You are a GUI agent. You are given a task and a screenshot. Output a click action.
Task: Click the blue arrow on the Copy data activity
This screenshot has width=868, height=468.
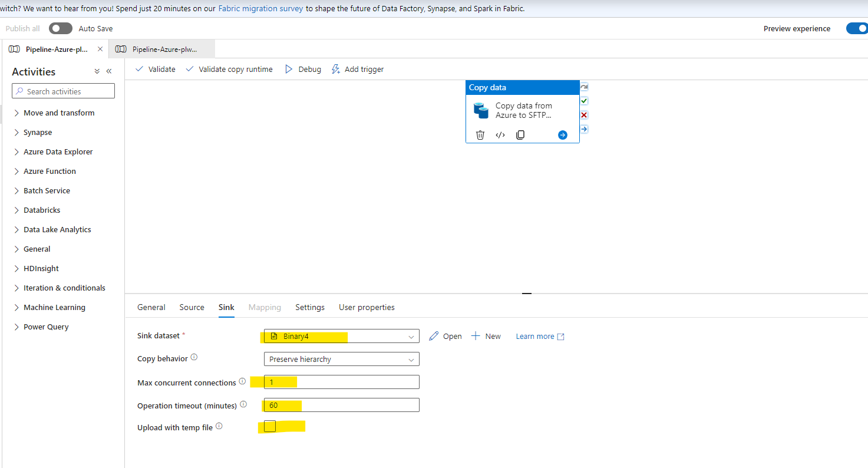[562, 135]
